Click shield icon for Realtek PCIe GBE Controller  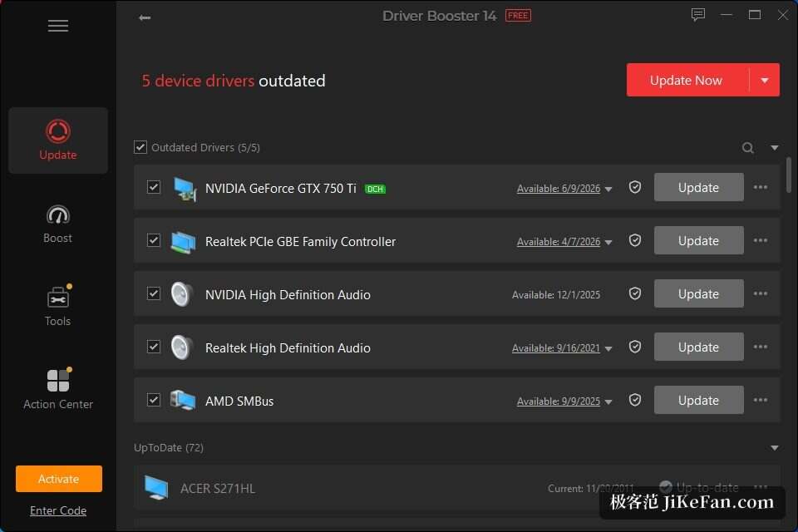(x=634, y=240)
